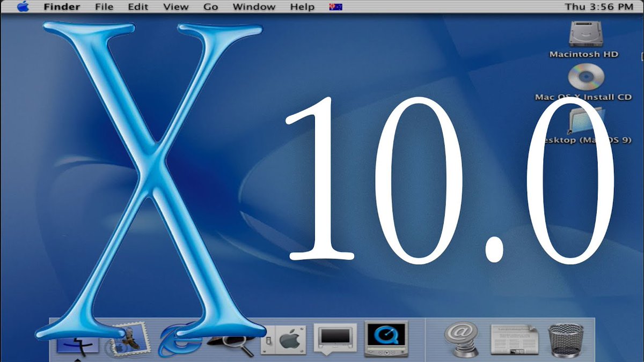
Task: Open the File menu
Action: [104, 6]
